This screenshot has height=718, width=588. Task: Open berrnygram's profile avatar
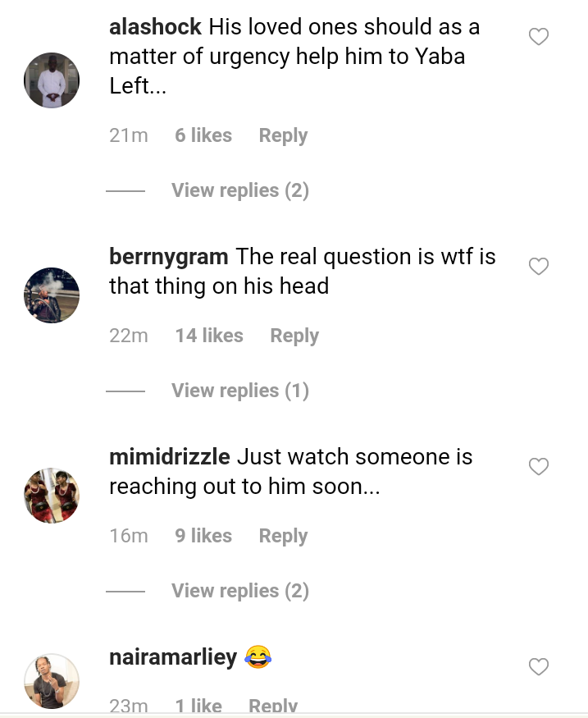tap(52, 295)
